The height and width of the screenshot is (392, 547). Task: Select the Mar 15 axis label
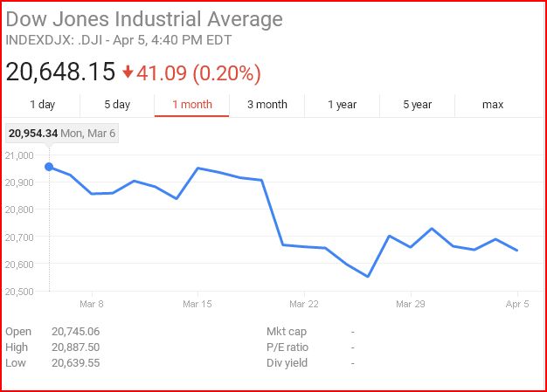pos(197,304)
